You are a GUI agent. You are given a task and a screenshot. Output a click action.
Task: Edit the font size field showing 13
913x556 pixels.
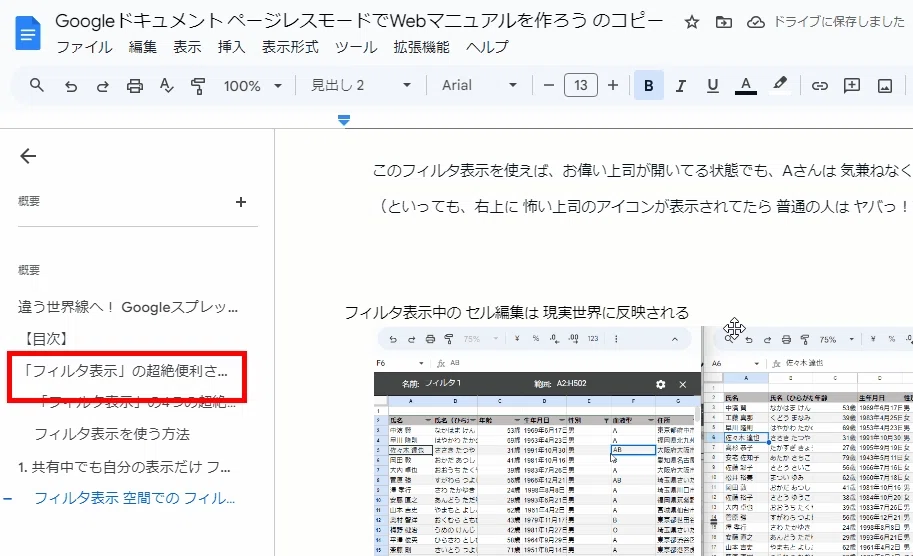click(581, 86)
